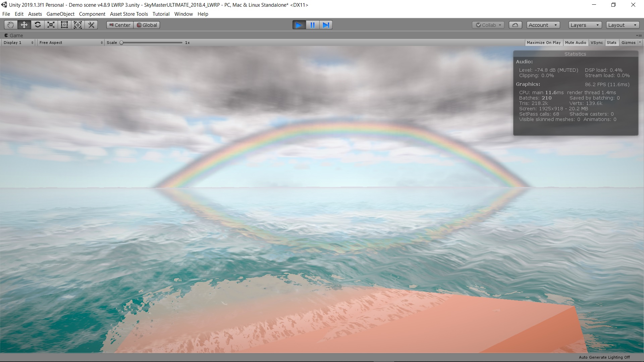Click the Unity cloud services icon
Screen dimensions: 644x362
click(x=515, y=24)
